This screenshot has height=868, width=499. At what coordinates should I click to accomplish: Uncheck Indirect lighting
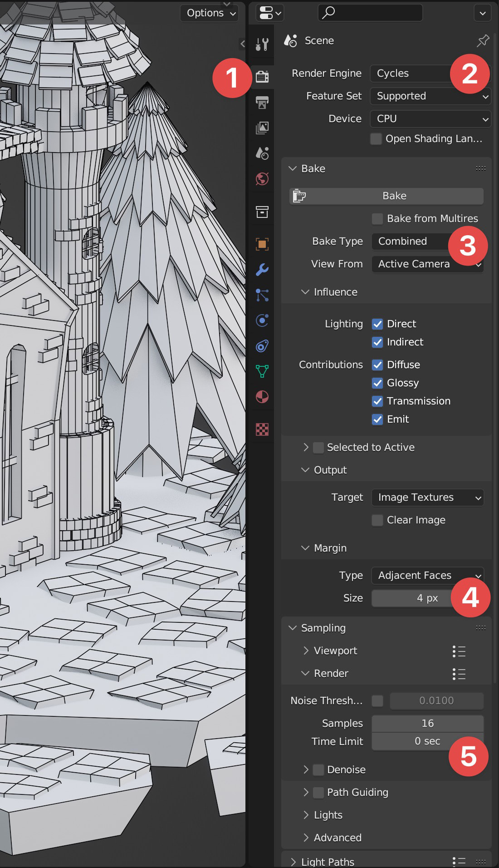click(x=377, y=342)
